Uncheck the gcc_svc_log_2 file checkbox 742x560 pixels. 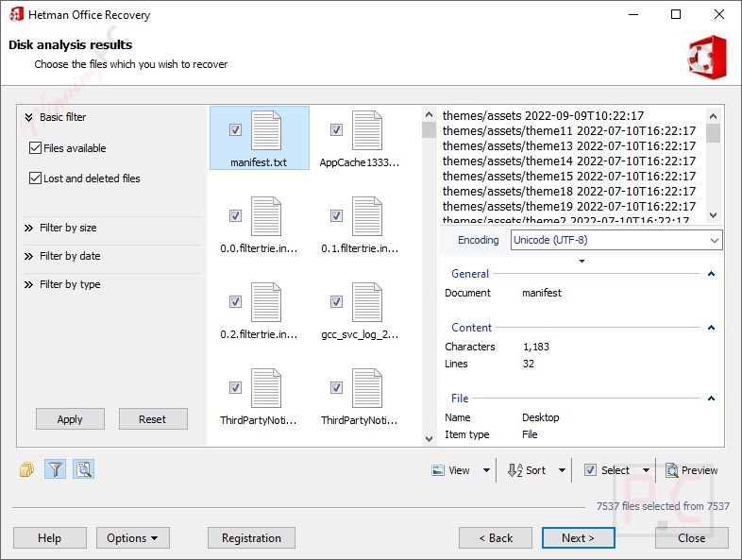[x=336, y=301]
